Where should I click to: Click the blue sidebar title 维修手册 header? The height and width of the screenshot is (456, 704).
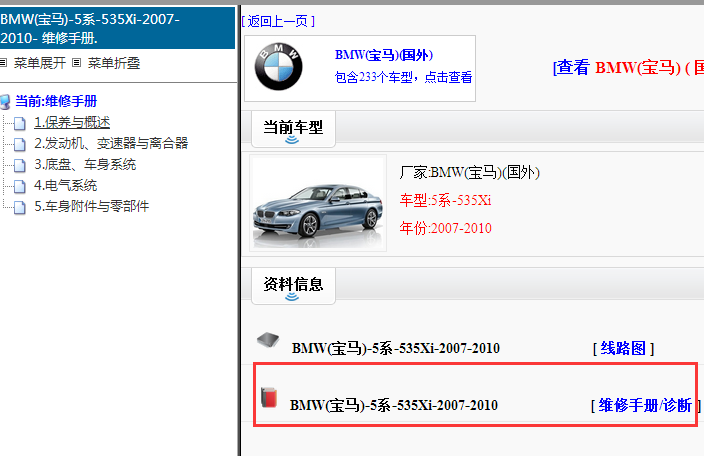click(x=117, y=28)
